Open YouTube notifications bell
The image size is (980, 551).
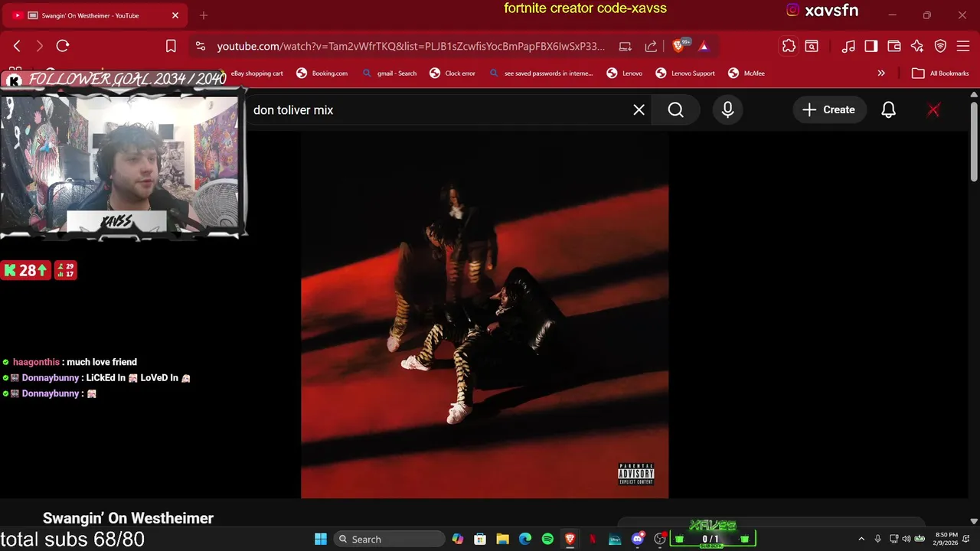point(889,110)
